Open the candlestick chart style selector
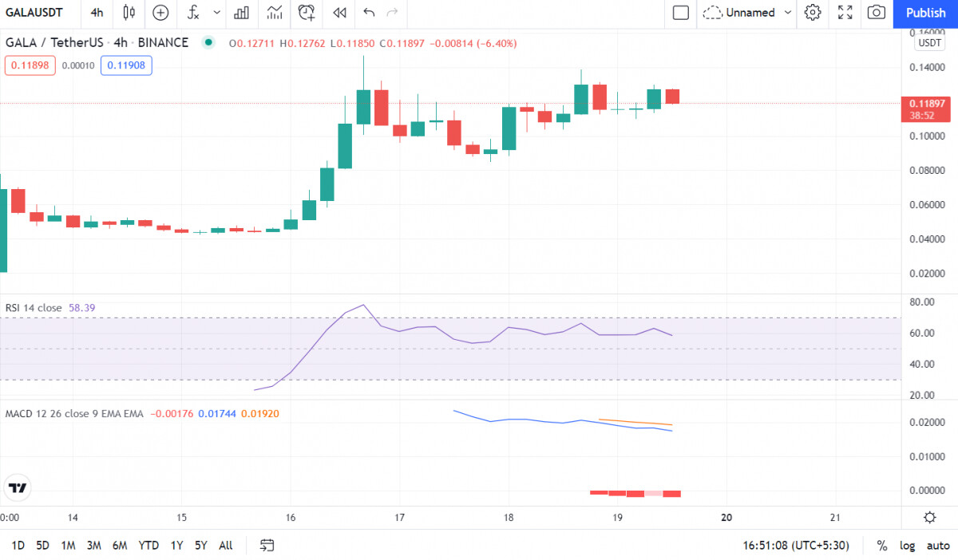Viewport: 958px width, 560px height. click(x=129, y=12)
